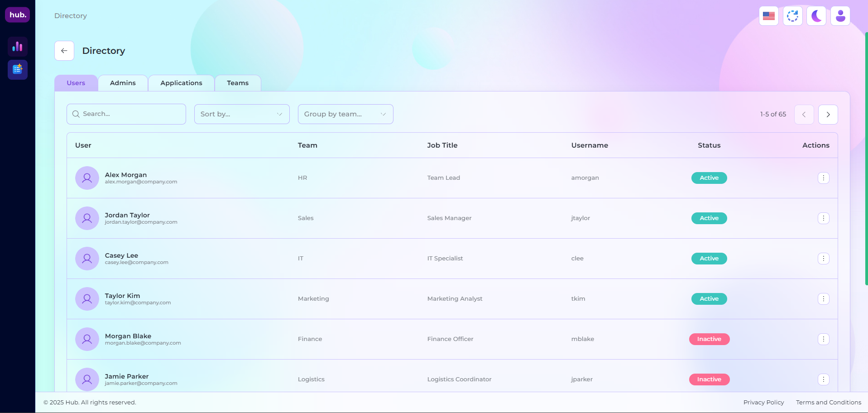Switch to the Admins tab
This screenshot has width=868, height=413.
[x=123, y=83]
